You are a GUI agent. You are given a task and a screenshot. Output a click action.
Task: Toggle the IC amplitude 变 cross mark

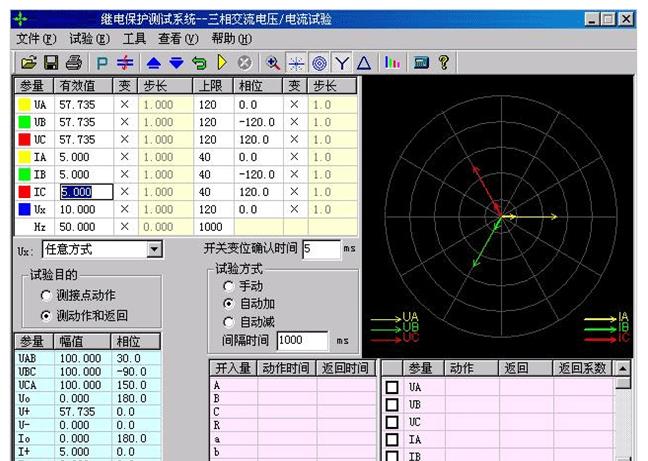pyautogui.click(x=125, y=192)
